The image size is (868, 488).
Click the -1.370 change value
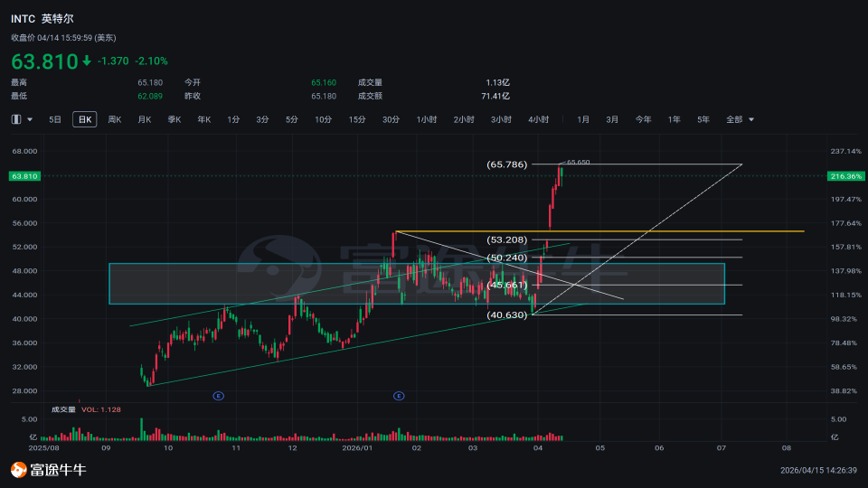(113, 61)
